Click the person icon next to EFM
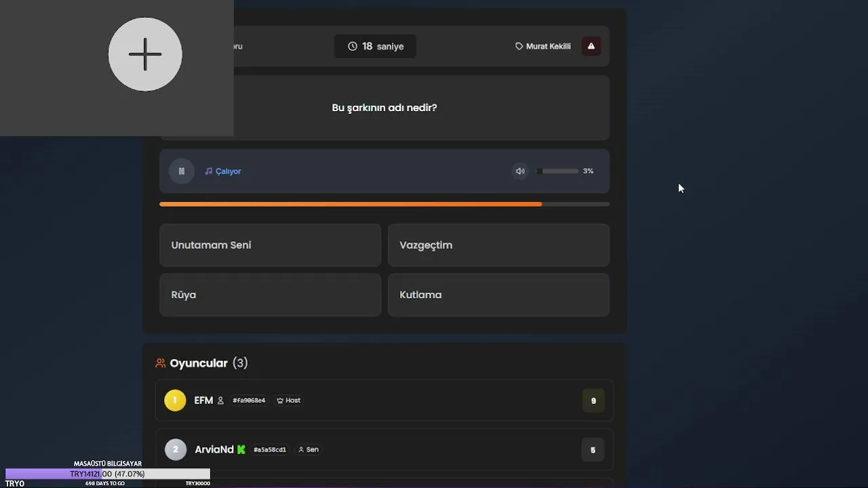The height and width of the screenshot is (488, 868). (x=220, y=401)
